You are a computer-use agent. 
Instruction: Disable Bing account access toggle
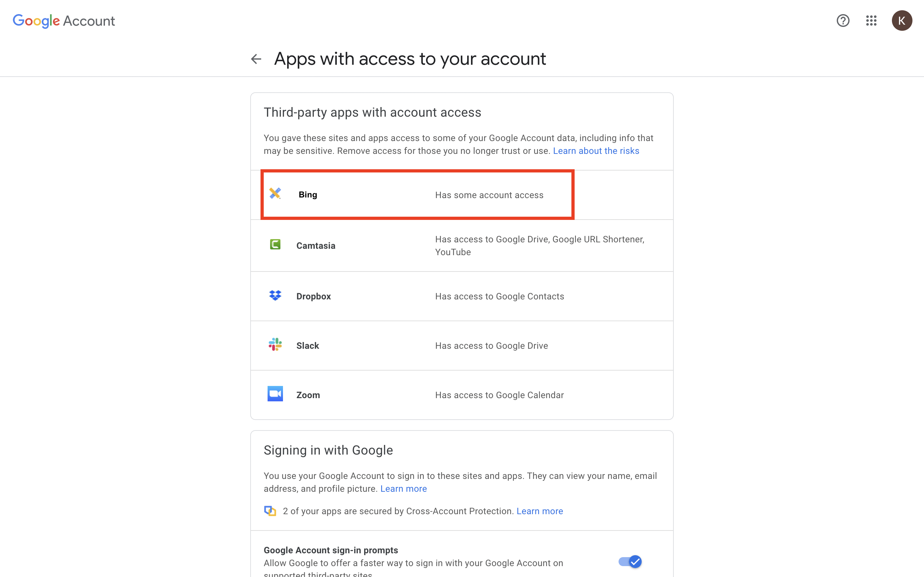tap(417, 194)
